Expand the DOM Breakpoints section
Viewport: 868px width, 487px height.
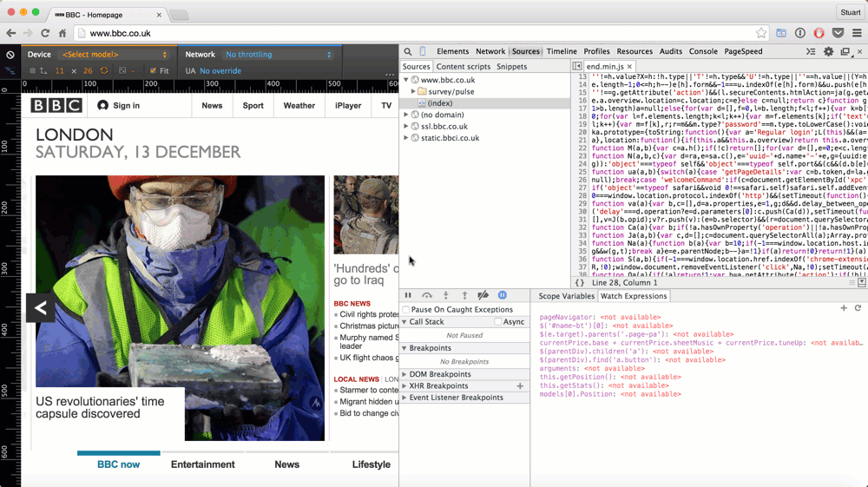click(404, 375)
